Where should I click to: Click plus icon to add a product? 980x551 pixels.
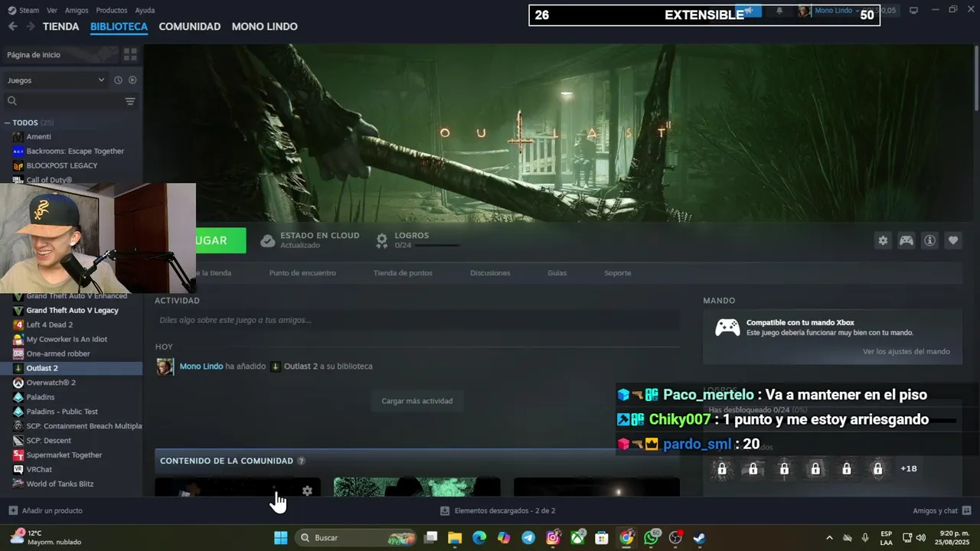13,510
